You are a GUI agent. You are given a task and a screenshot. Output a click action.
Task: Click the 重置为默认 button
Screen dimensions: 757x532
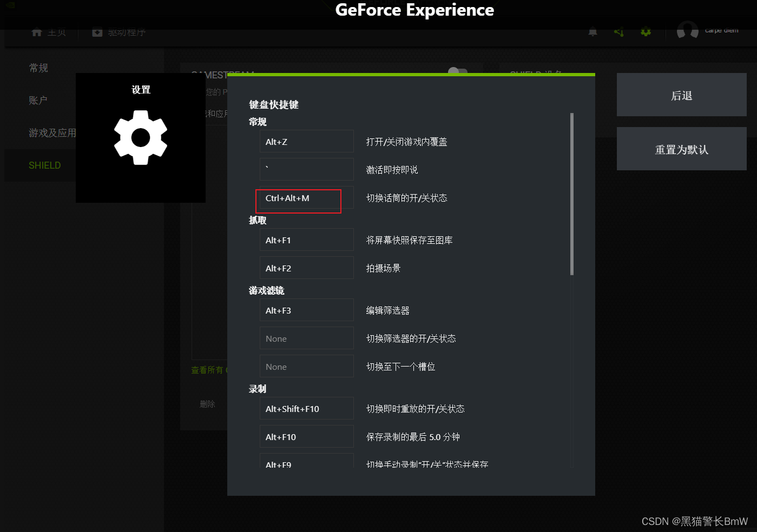click(681, 149)
